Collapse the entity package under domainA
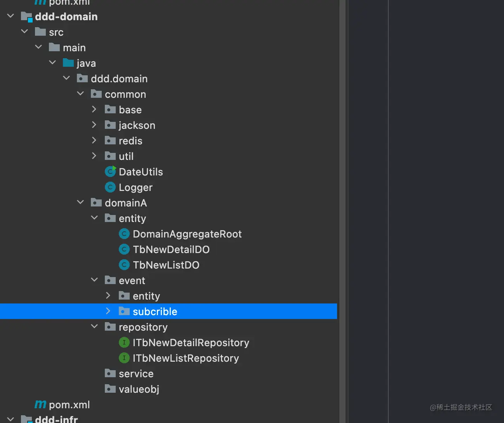The height and width of the screenshot is (423, 504). coord(95,218)
